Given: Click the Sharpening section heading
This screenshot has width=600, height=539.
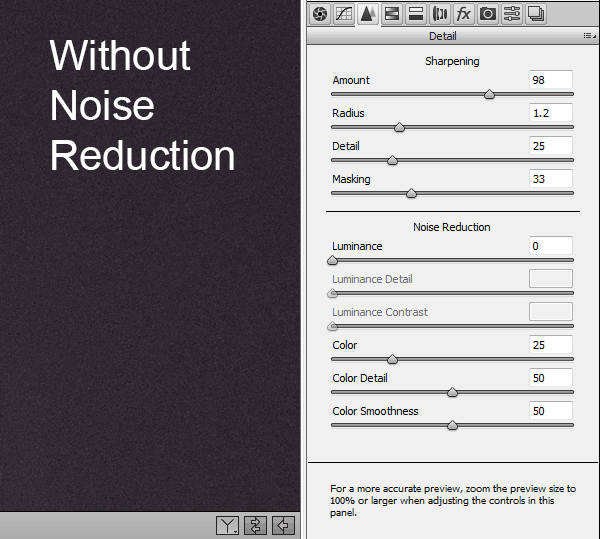Looking at the screenshot, I should click(x=452, y=61).
